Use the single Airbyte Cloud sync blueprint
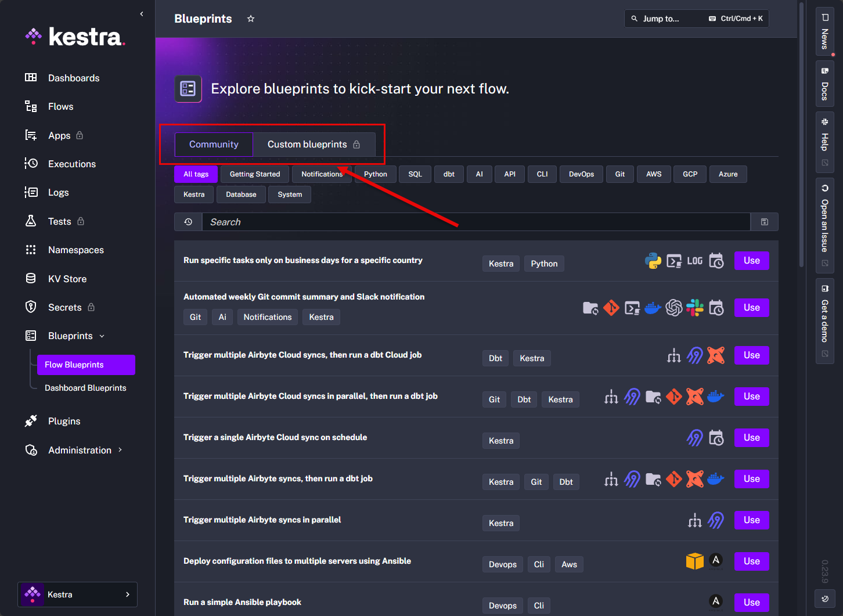The image size is (843, 616). click(752, 438)
